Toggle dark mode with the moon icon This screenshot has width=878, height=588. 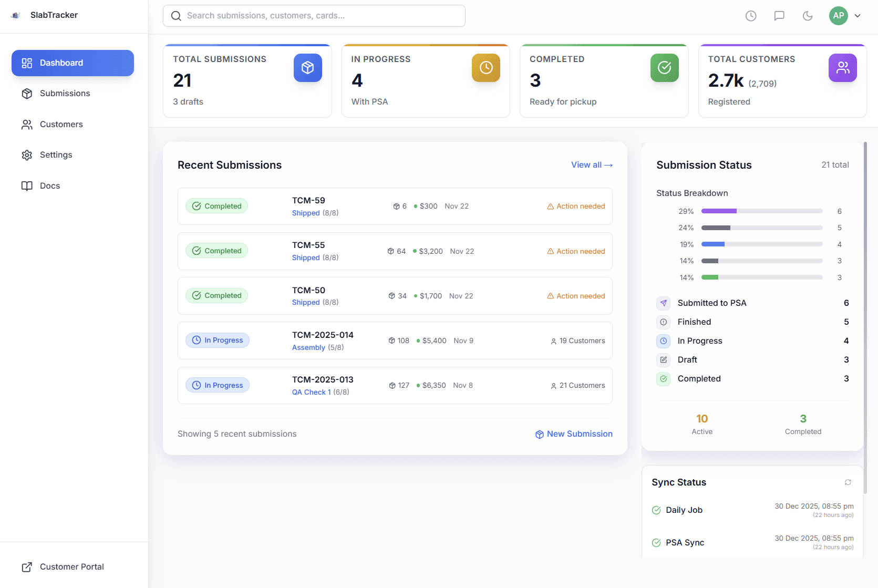click(807, 16)
